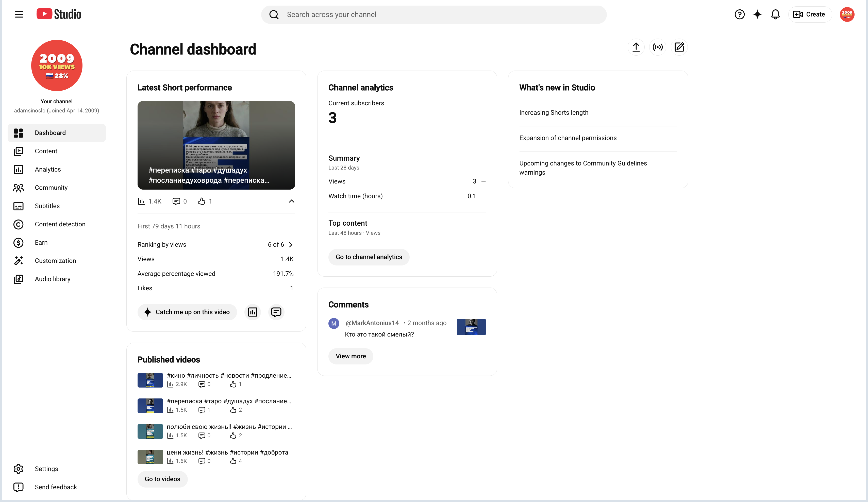The width and height of the screenshot is (868, 502).
Task: Click the Dashboard grid icon in sidebar
Action: pyautogui.click(x=18, y=133)
